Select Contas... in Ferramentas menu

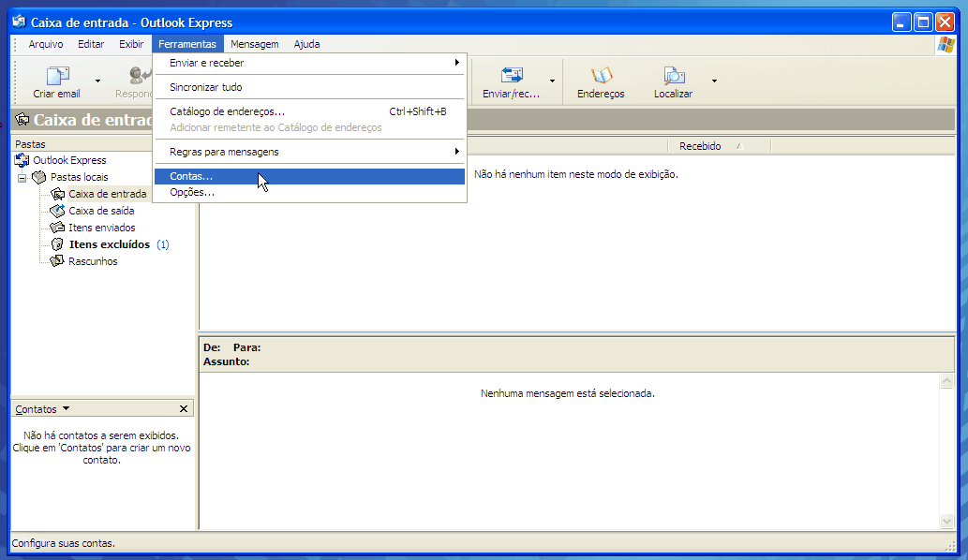pyautogui.click(x=309, y=176)
